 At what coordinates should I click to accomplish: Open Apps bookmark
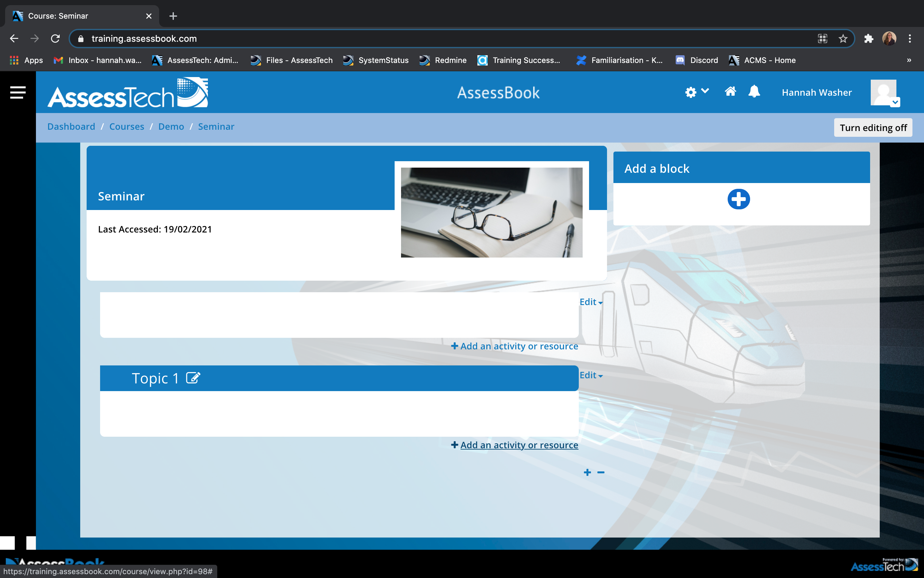26,60
